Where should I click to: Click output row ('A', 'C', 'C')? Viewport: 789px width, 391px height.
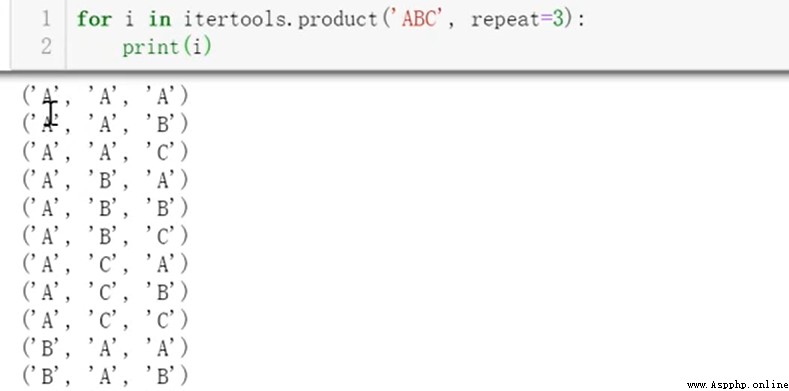click(105, 320)
